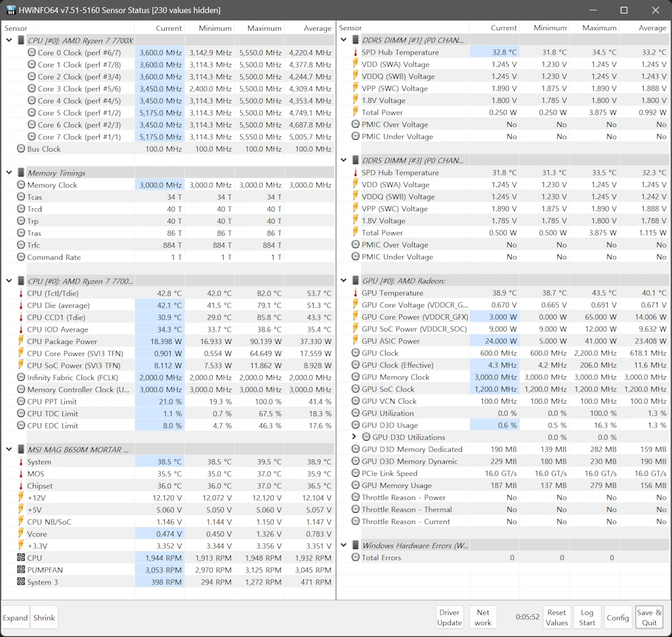The image size is (672, 637).
Task: Click the Shrink button
Action: [x=44, y=617]
